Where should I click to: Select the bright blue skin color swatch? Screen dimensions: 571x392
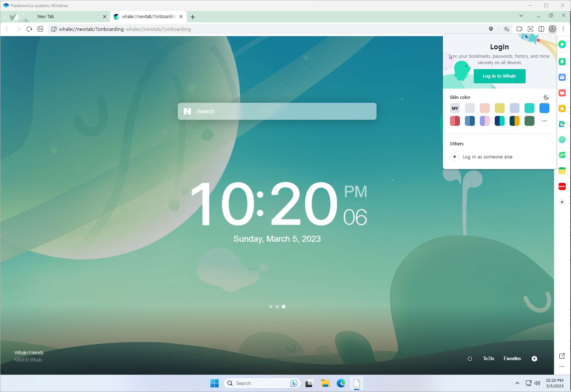click(x=544, y=108)
